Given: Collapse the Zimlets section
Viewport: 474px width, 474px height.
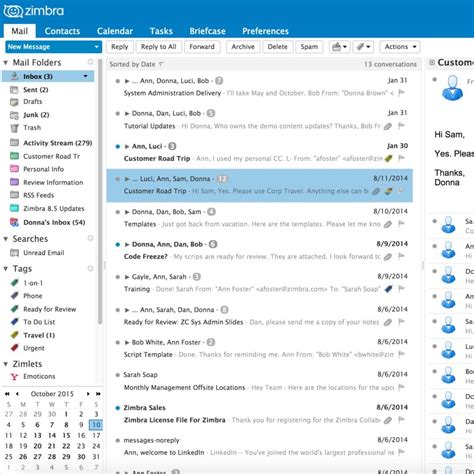Looking at the screenshot, I should 6,364.
